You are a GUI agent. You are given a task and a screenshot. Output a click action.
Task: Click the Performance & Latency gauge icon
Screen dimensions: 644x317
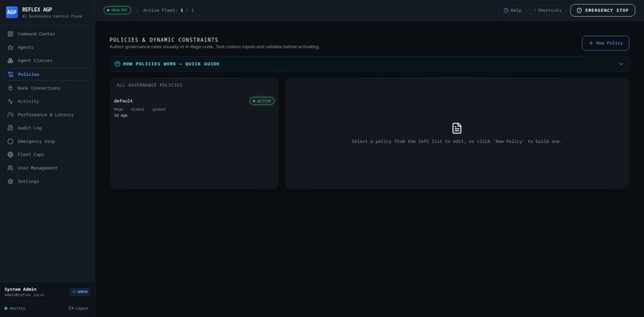tap(10, 115)
